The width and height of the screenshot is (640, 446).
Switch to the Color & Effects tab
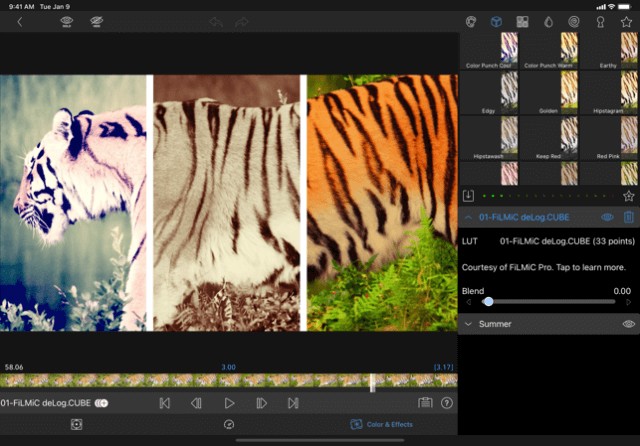pyautogui.click(x=381, y=425)
